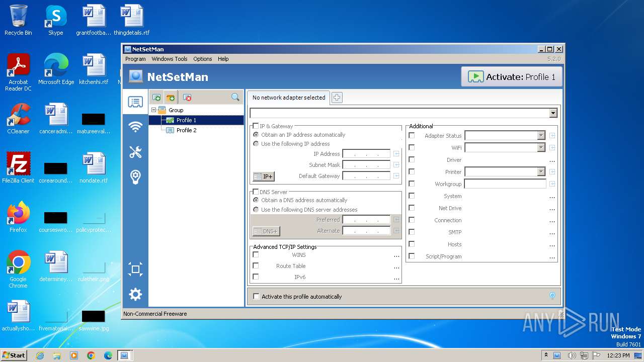Viewport: 644px width, 362px height.
Task: Launch Google Chrome from the desktop
Action: pos(18,269)
